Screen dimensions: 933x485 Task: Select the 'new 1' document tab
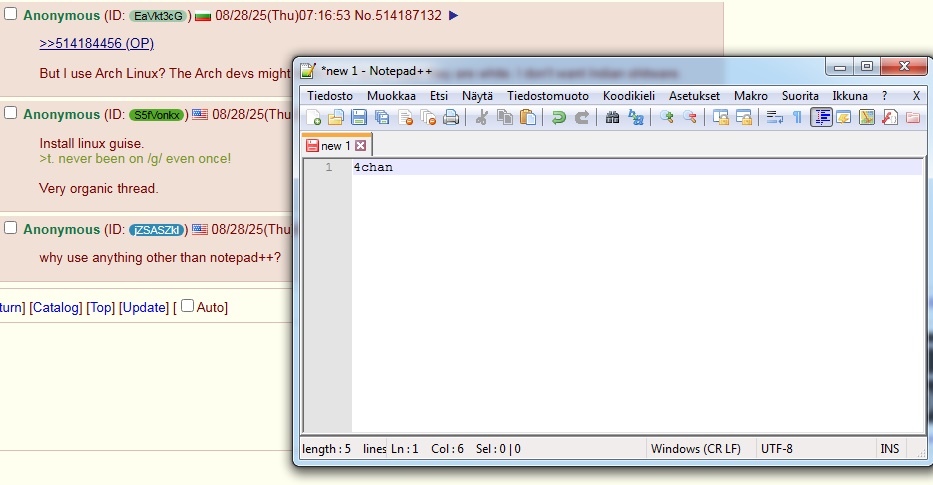(x=336, y=146)
